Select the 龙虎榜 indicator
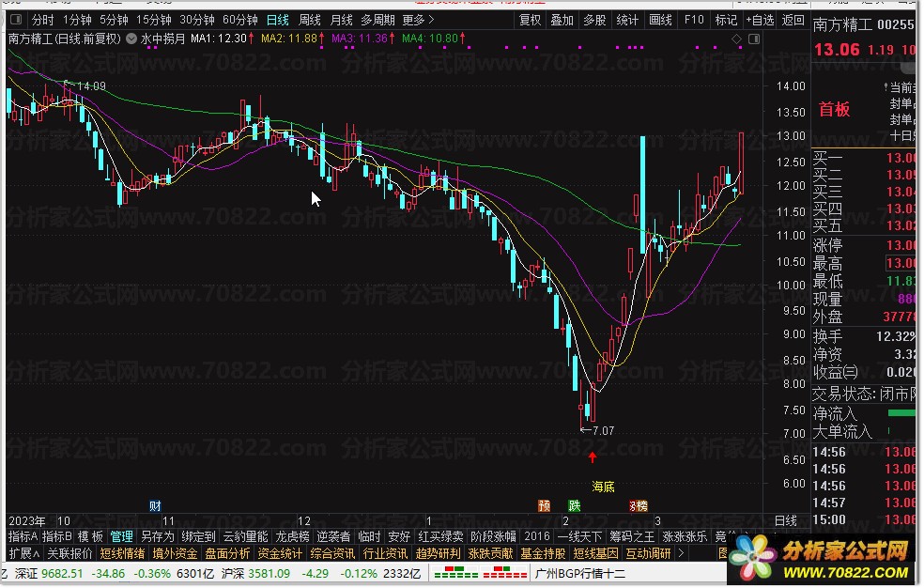 [x=292, y=536]
